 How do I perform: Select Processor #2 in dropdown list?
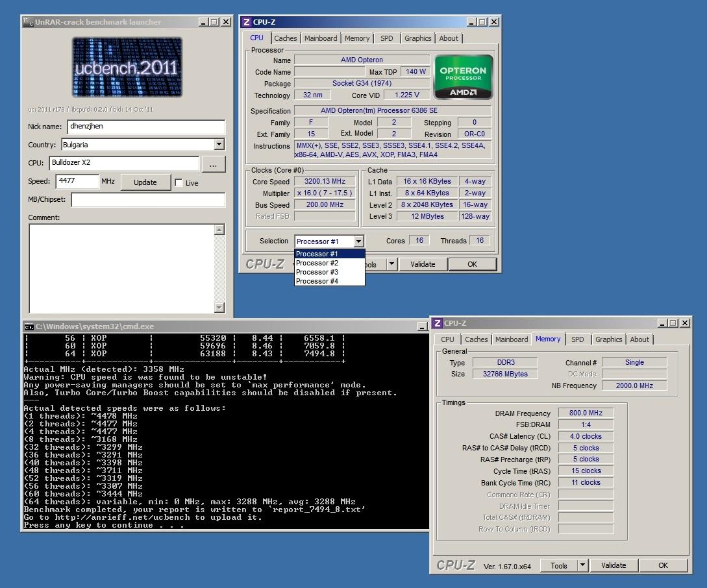(x=329, y=263)
